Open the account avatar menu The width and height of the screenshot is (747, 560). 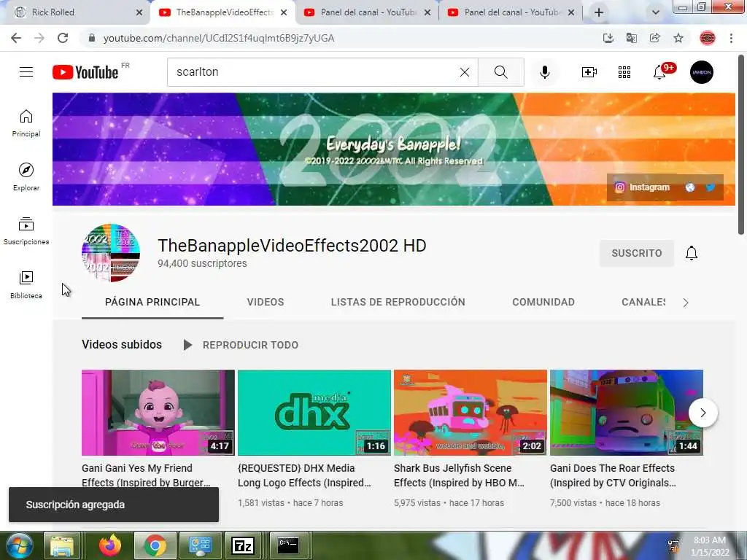[x=702, y=72]
